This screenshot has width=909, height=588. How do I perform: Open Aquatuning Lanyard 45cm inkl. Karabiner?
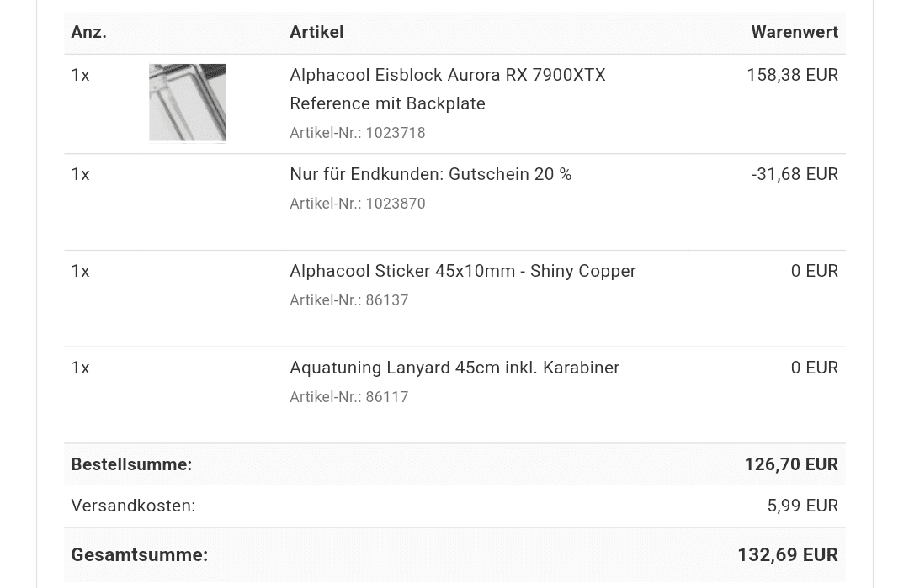(x=454, y=368)
